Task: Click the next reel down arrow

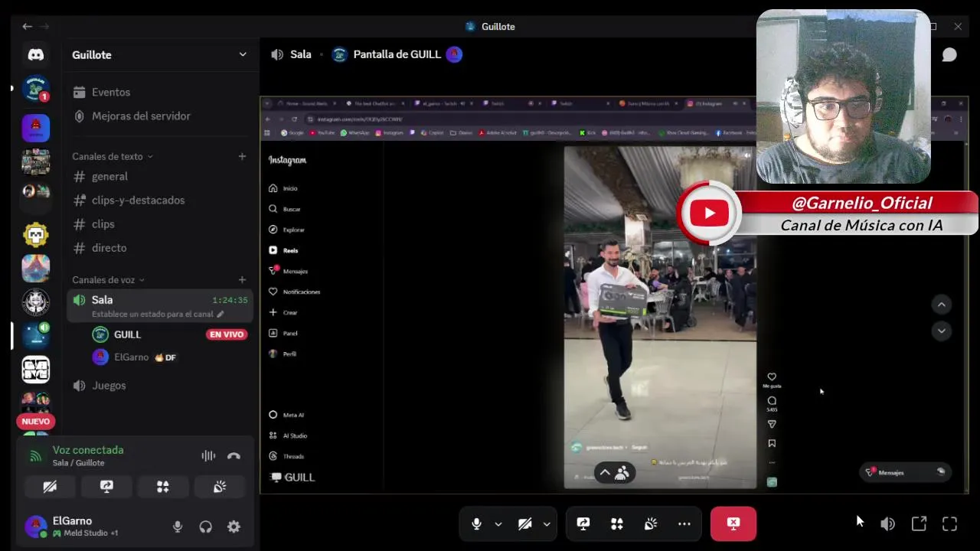Action: [942, 331]
